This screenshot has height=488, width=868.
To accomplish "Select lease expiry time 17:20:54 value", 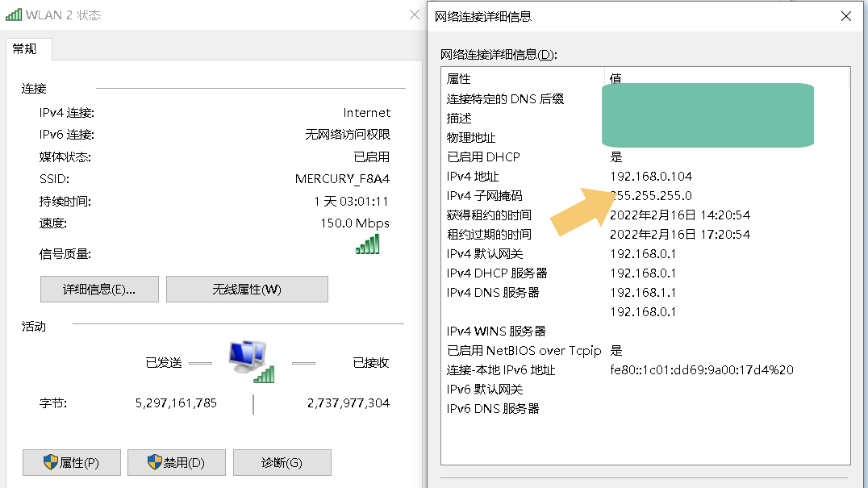I will pos(680,234).
